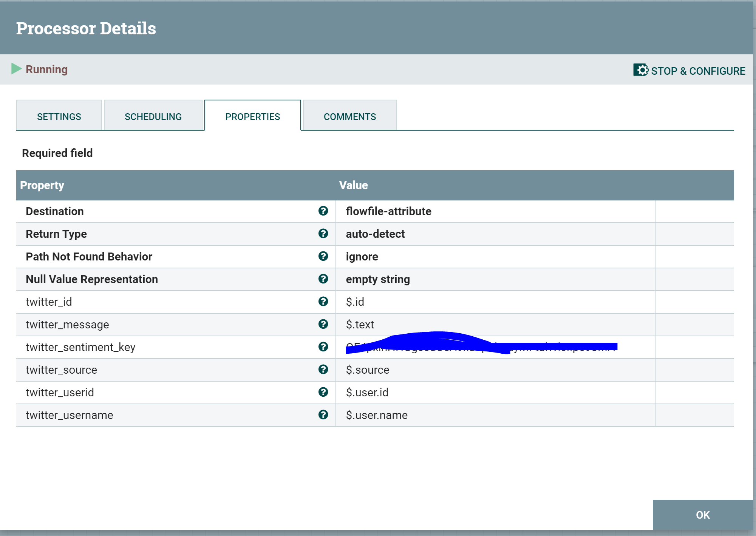The height and width of the screenshot is (536, 756).
Task: Select the Properties tab
Action: 252,116
